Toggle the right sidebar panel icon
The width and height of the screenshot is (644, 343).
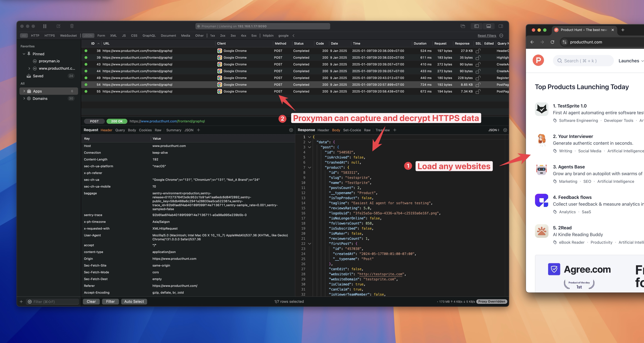coord(501,26)
